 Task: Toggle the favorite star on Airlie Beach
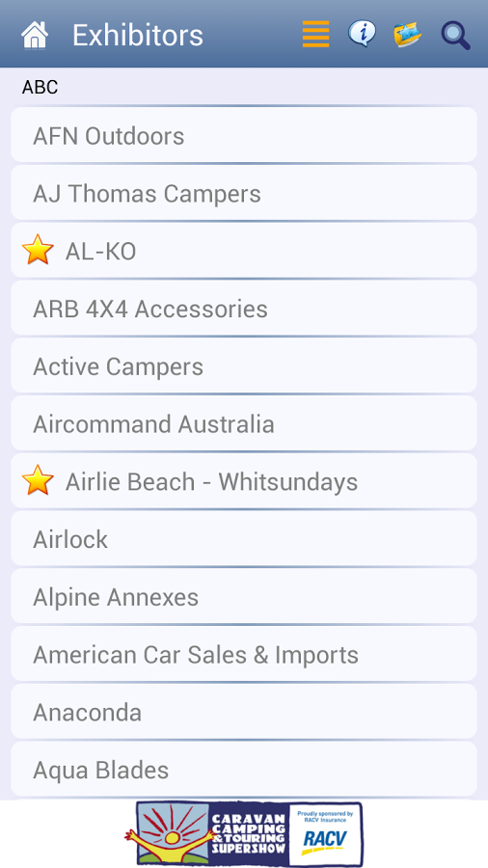tap(38, 480)
